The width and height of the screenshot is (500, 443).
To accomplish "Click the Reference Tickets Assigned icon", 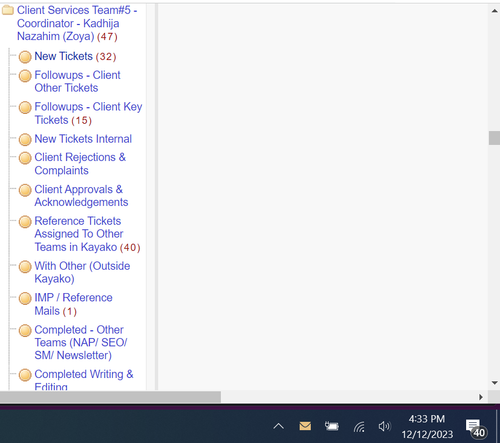I will (25, 222).
